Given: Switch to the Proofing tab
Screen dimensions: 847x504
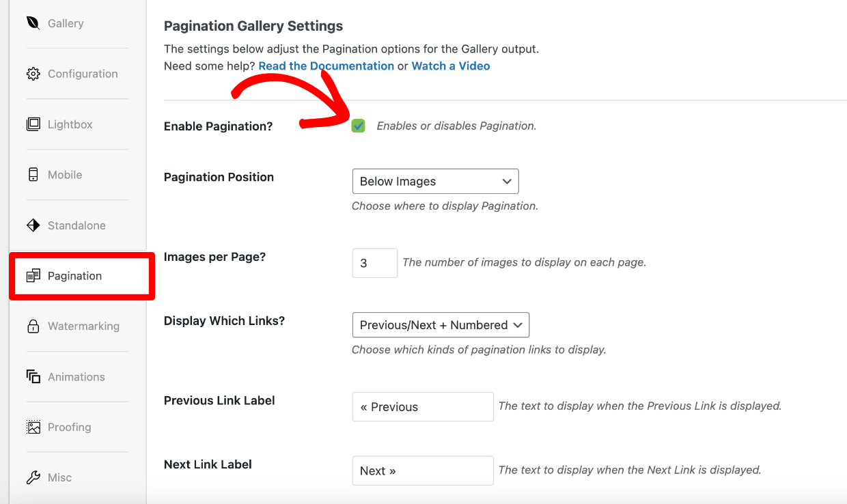Looking at the screenshot, I should point(68,427).
